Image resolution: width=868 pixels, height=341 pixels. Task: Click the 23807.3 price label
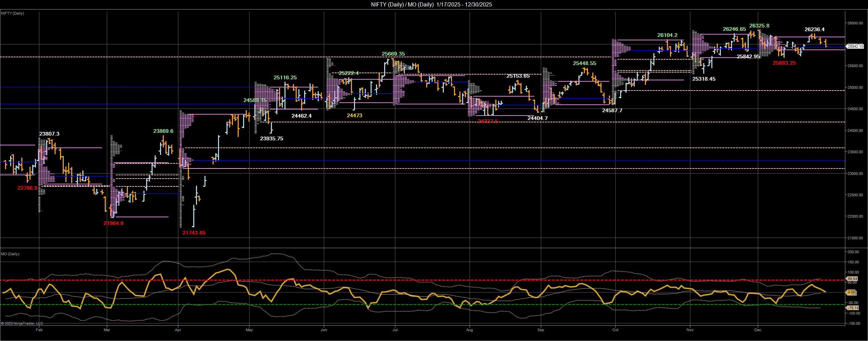(50, 134)
